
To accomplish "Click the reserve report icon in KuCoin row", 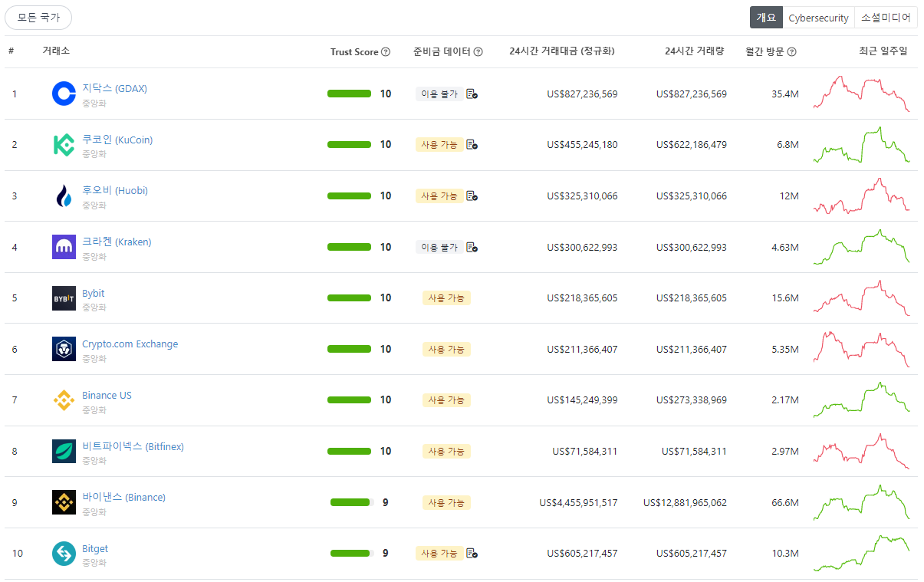I will 472,144.
